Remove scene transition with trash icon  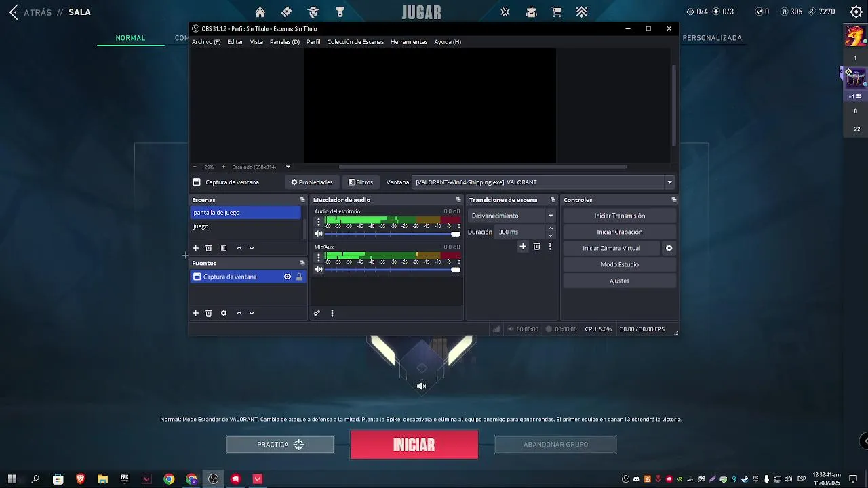click(x=536, y=247)
